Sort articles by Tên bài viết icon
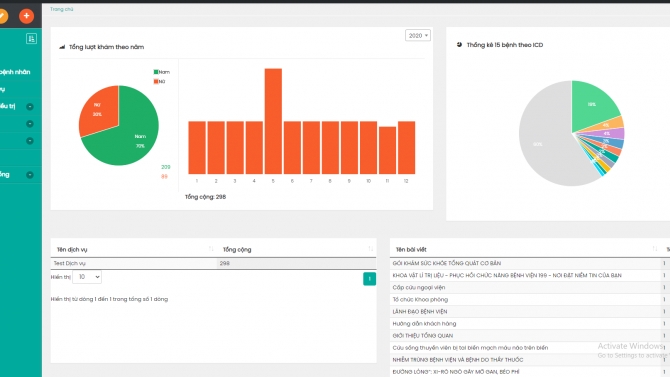670x377 pixels. point(655,249)
